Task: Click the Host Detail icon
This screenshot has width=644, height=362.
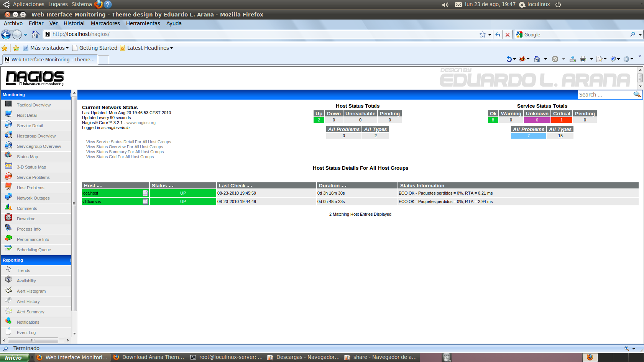Action: [x=8, y=115]
